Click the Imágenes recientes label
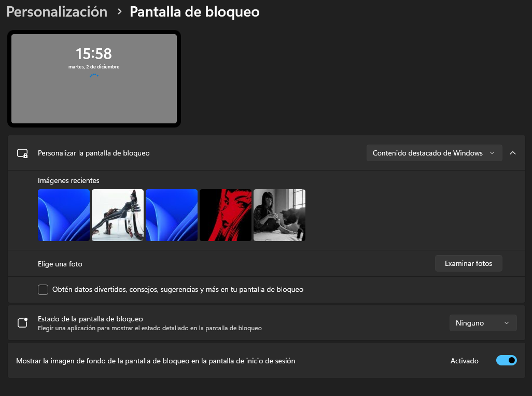 click(x=68, y=181)
